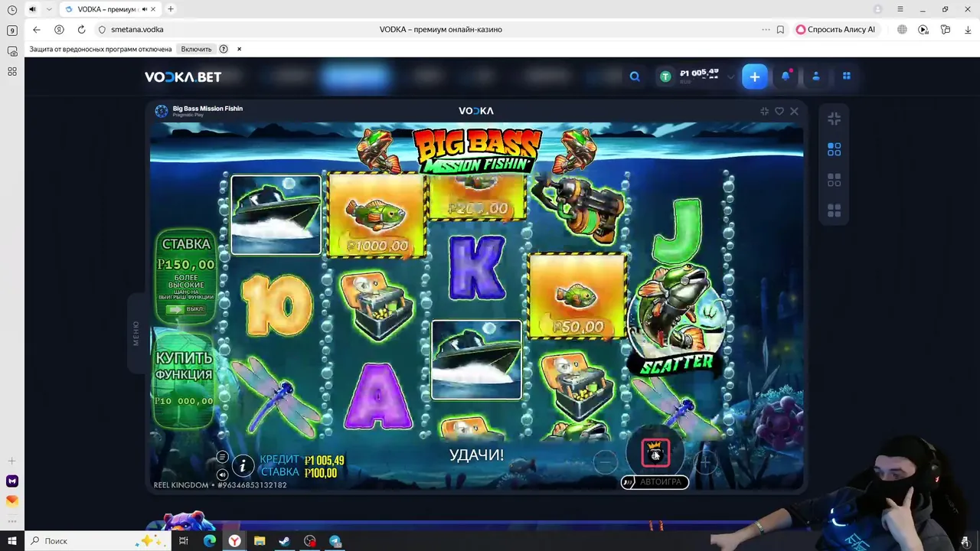The image size is (980, 551).
Task: Go back to previous page
Action: click(x=36, y=29)
